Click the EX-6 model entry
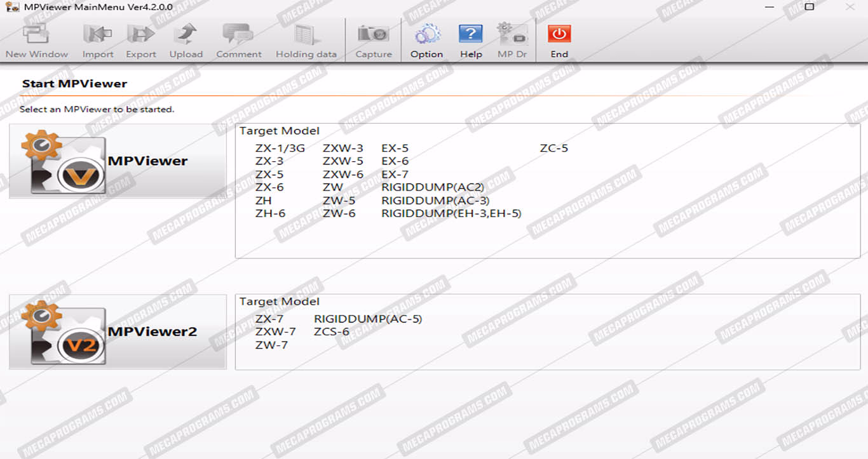The image size is (868, 459). click(x=395, y=161)
